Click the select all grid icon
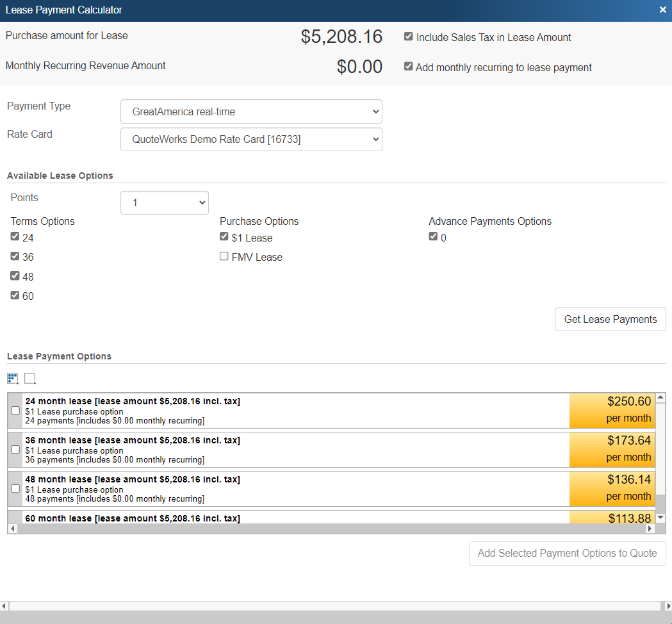Screen dimensions: 672x624 tap(12, 378)
